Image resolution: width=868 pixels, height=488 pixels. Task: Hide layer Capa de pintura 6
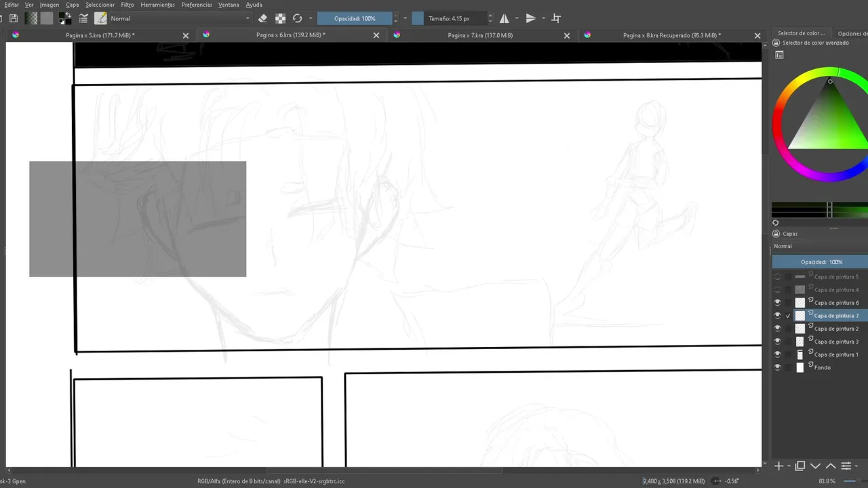point(778,302)
